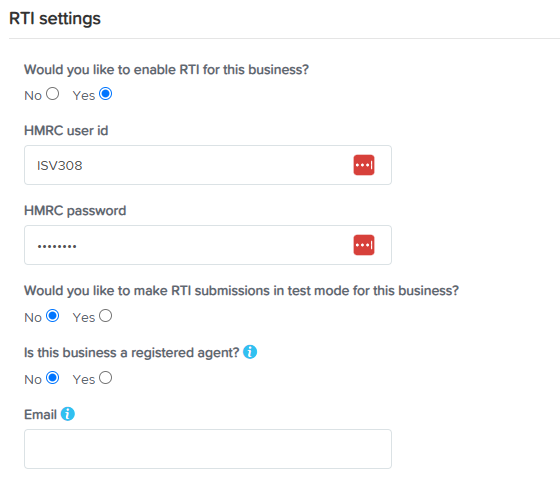Click the 'registered agent' question text
The height and width of the screenshot is (495, 560).
coord(131,353)
